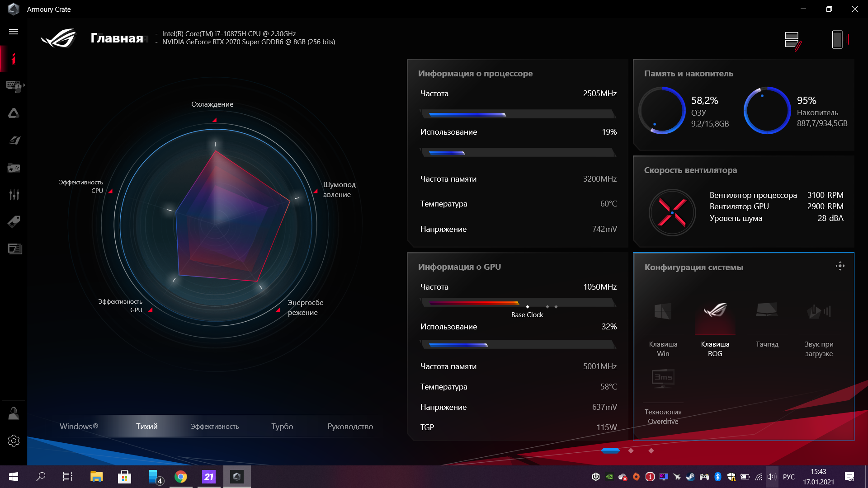Go to the third dashboard page indicator
This screenshot has width=868, height=488.
coord(651,450)
